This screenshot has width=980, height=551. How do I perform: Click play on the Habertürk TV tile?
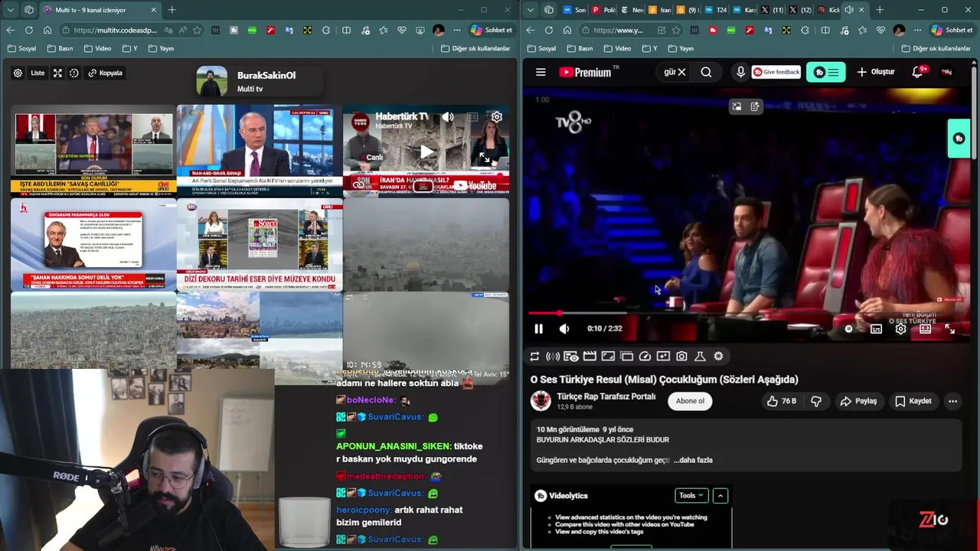(x=426, y=152)
